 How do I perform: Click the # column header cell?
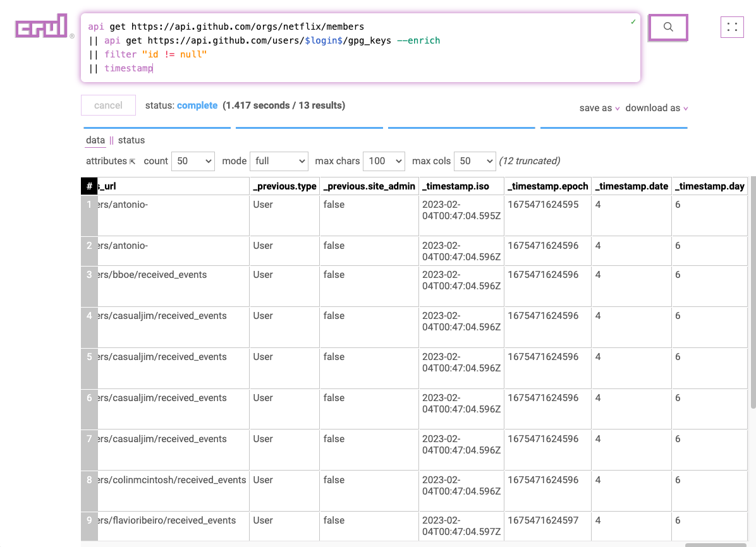click(89, 186)
